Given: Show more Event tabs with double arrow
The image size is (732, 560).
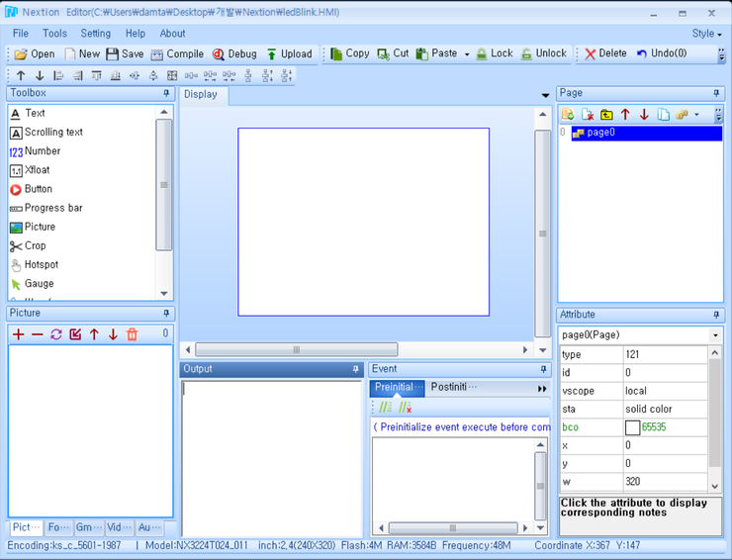Looking at the screenshot, I should [542, 389].
